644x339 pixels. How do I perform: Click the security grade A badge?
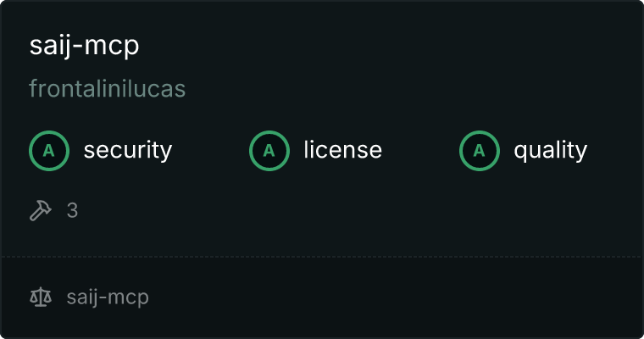(49, 151)
